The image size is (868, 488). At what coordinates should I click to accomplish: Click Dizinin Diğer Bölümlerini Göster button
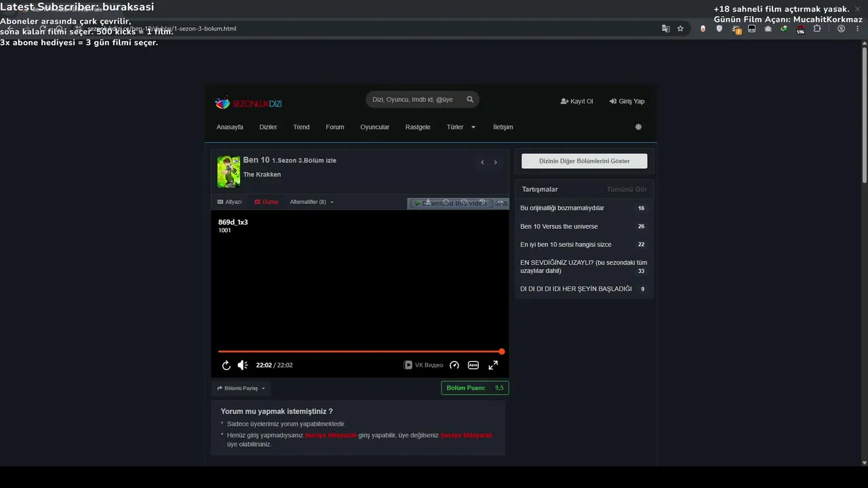[585, 161]
